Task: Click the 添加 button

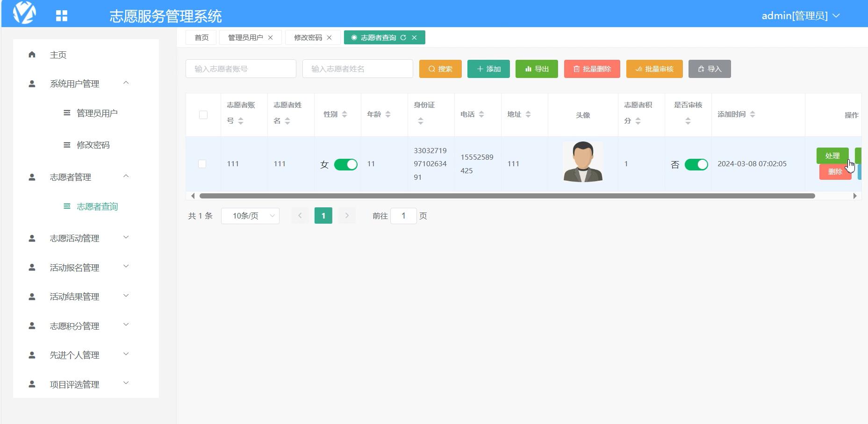Action: tap(488, 69)
